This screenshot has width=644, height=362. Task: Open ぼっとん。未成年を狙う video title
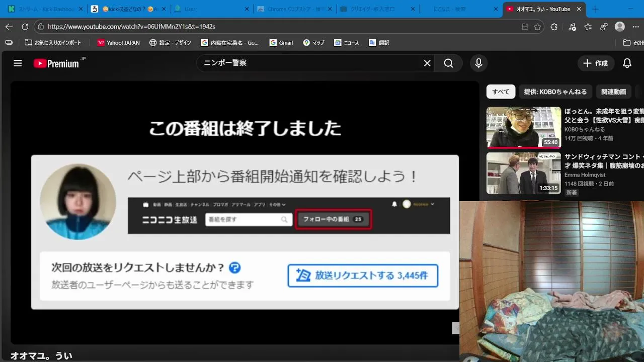(x=604, y=116)
